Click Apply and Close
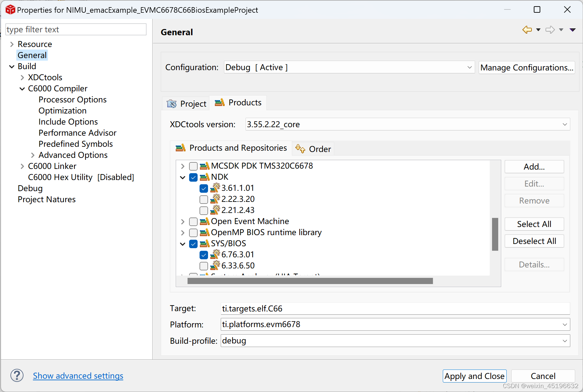Screen dimensions: 583x392 pos(474,376)
